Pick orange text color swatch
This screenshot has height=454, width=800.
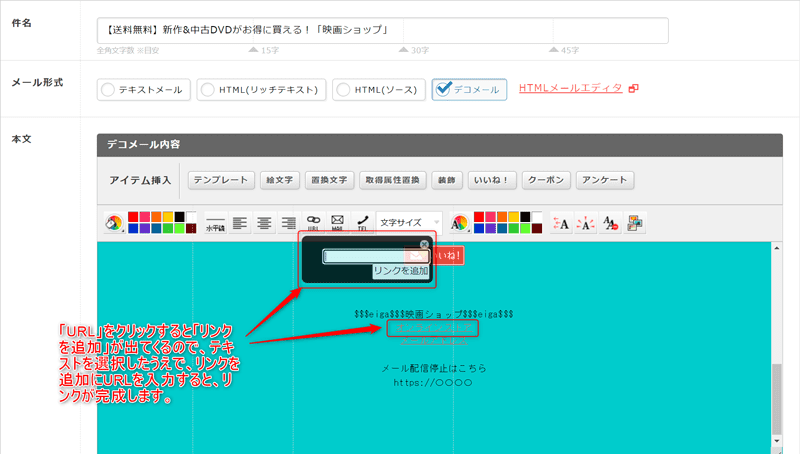click(502, 217)
